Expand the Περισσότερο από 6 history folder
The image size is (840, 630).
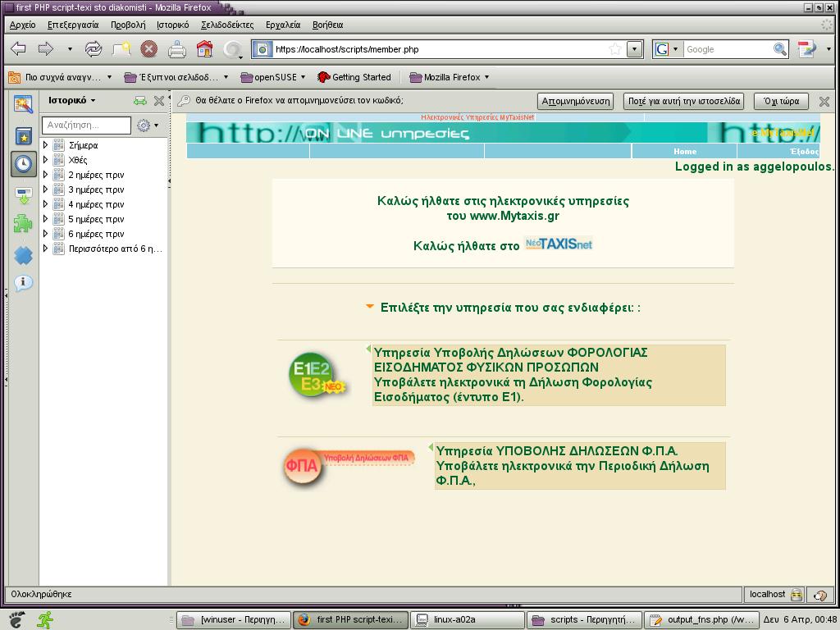46,248
